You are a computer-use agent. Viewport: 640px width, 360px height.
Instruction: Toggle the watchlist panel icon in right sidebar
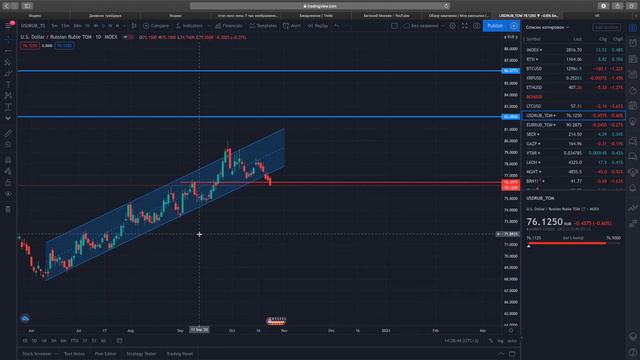point(633,27)
